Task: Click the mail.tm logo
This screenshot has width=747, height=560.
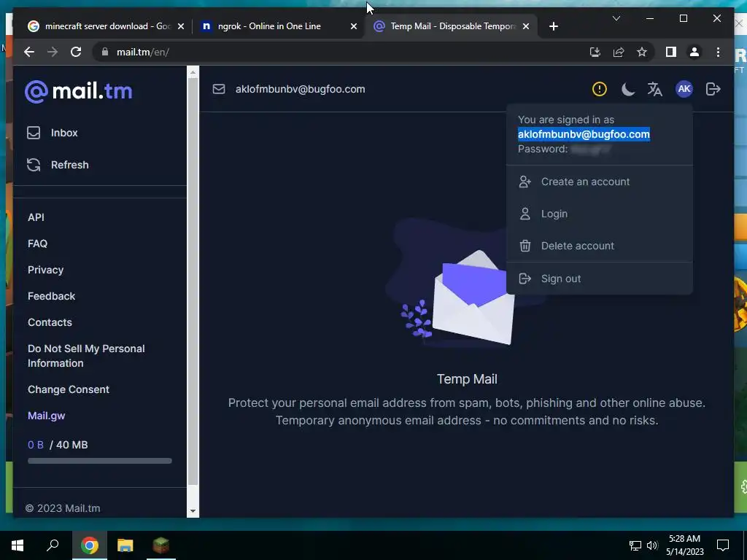Action: (79, 91)
